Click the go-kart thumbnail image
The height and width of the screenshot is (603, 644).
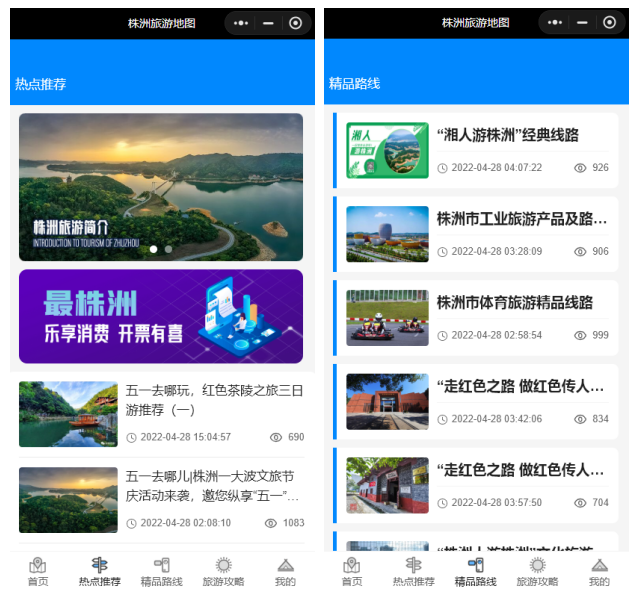[x=387, y=318]
